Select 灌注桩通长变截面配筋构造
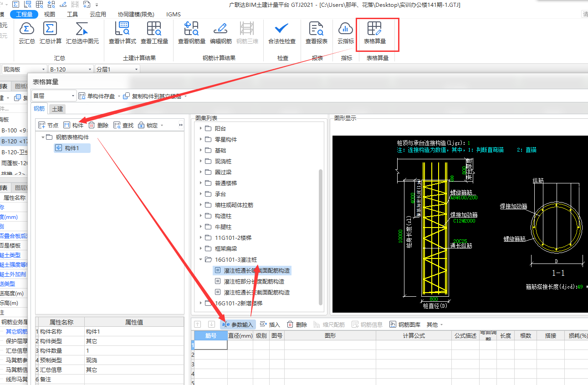The image size is (588, 385). pyautogui.click(x=252, y=293)
